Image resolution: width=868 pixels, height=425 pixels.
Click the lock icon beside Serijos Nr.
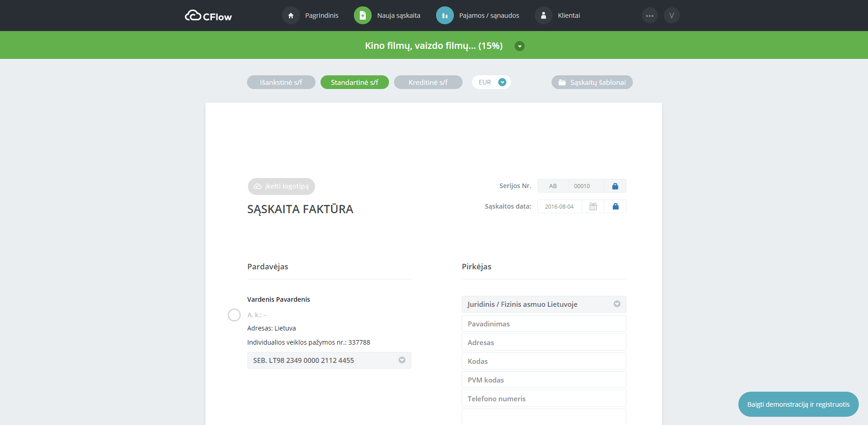pyautogui.click(x=615, y=186)
